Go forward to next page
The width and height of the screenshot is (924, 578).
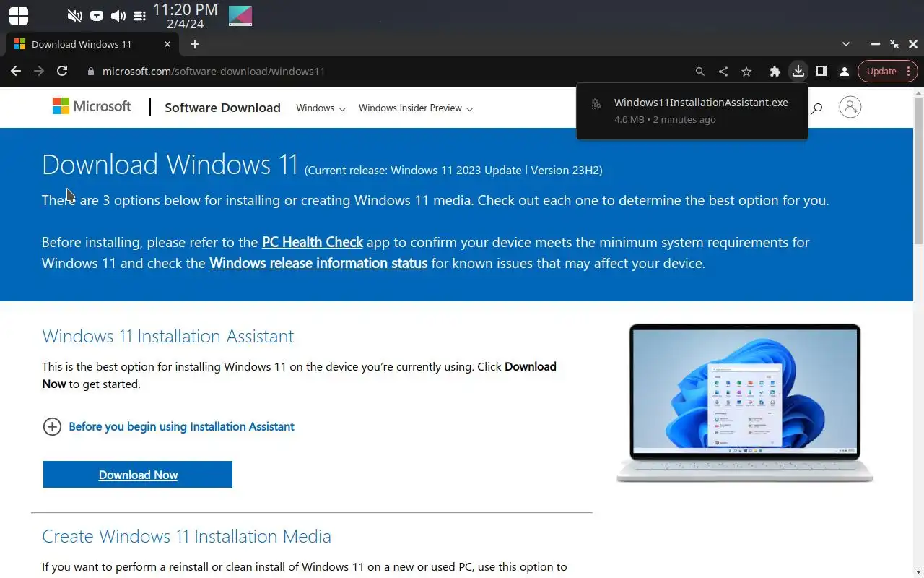pyautogui.click(x=39, y=71)
